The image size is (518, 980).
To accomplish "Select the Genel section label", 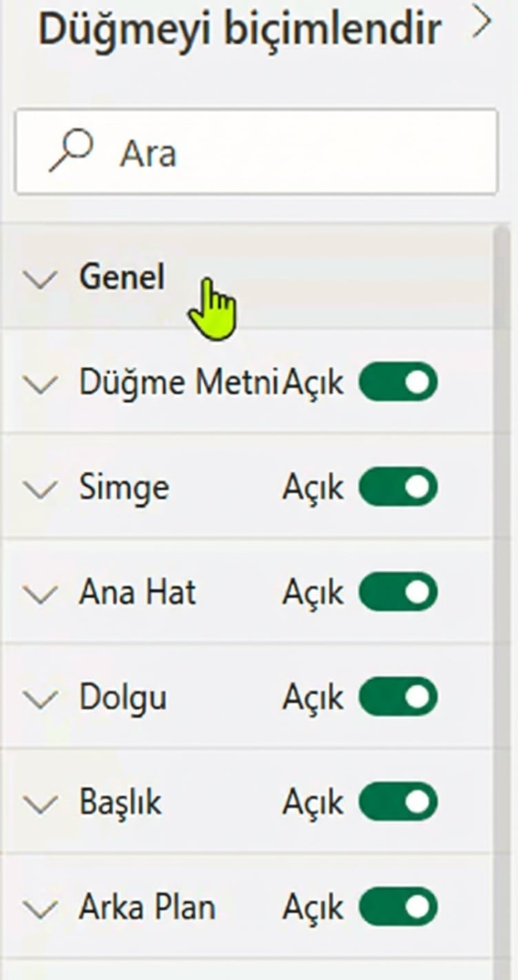I will [x=121, y=278].
